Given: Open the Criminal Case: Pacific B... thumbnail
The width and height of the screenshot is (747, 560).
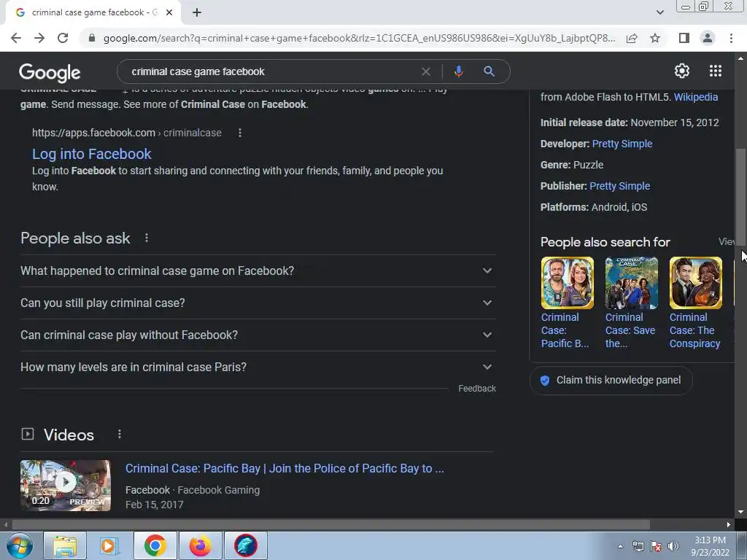Looking at the screenshot, I should [568, 284].
